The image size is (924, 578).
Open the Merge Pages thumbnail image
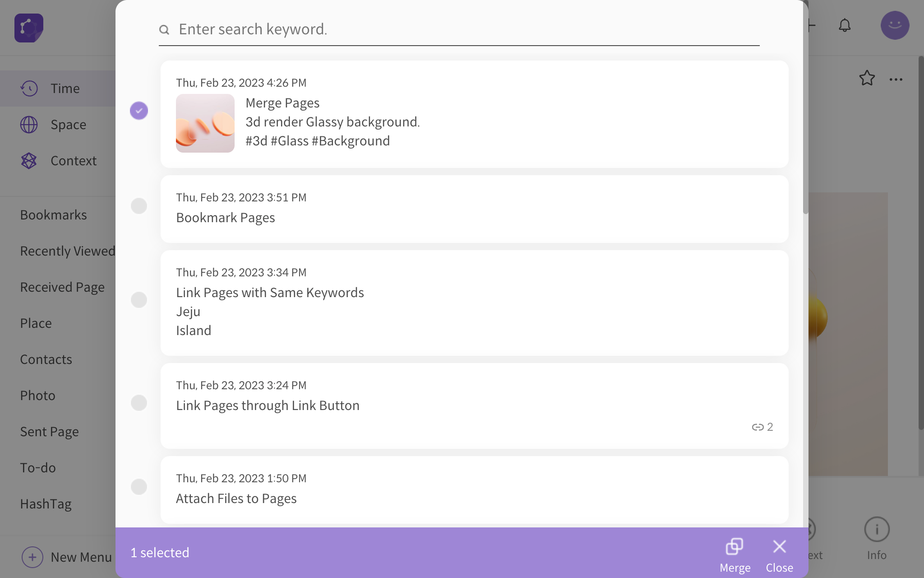(x=205, y=123)
